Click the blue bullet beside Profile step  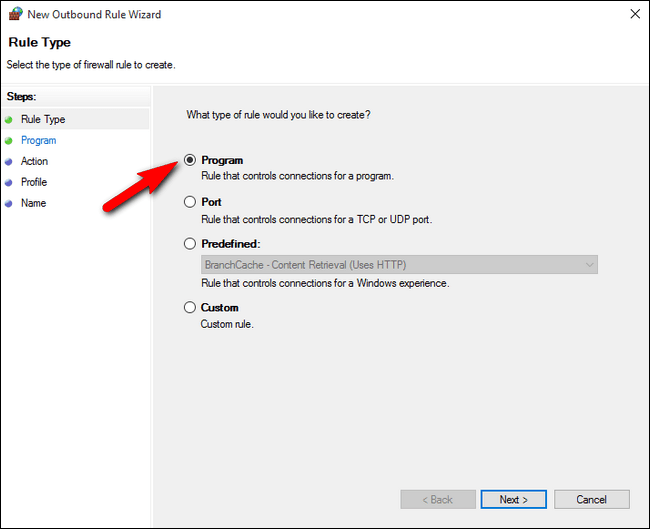10,183
